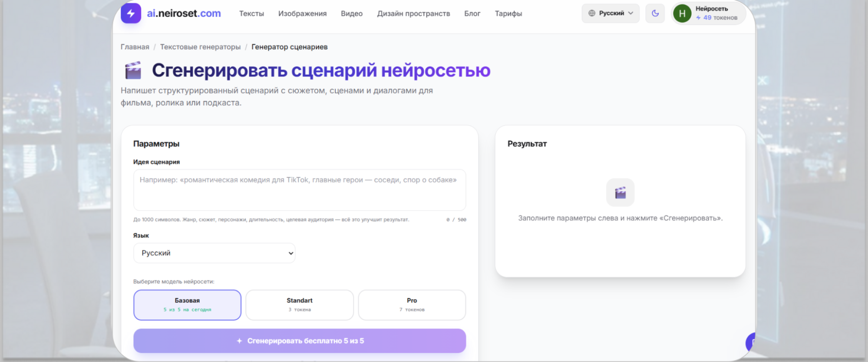This screenshot has height=362, width=868.
Task: Click the 0 / 500 character counter
Action: (456, 220)
